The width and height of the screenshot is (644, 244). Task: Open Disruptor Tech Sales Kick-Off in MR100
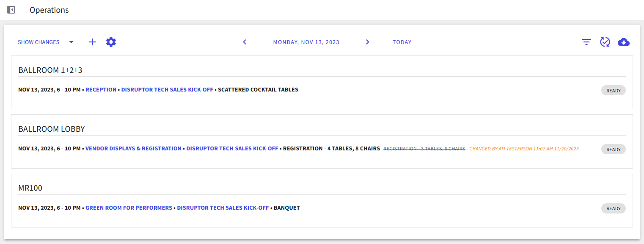click(223, 208)
